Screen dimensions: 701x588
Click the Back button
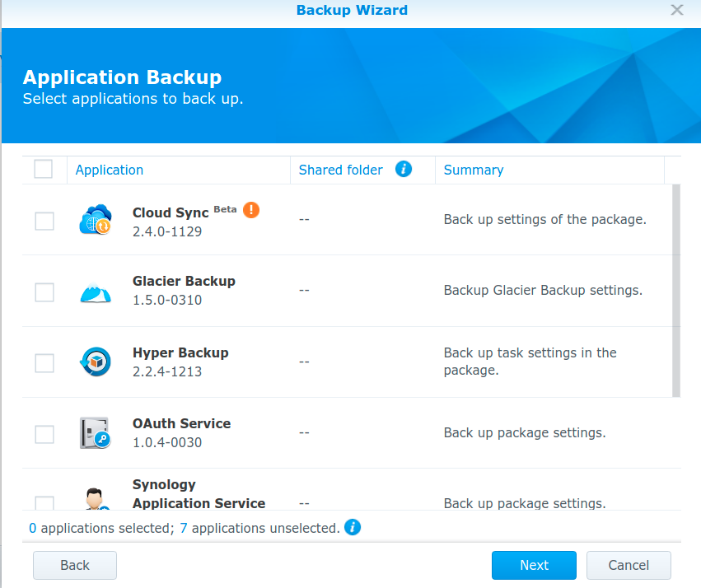tap(74, 565)
